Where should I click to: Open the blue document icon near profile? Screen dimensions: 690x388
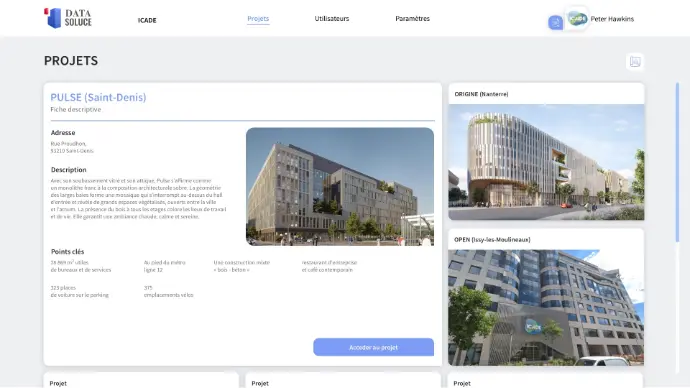pyautogui.click(x=555, y=22)
